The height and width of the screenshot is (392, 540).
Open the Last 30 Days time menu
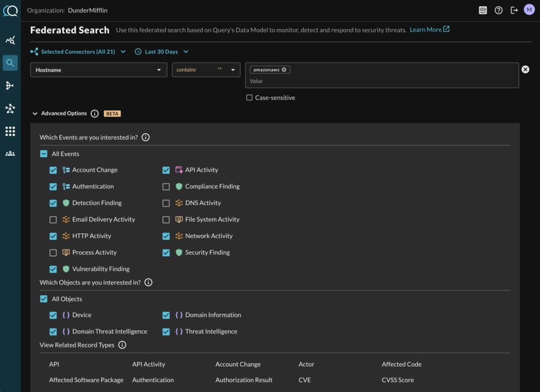point(162,52)
